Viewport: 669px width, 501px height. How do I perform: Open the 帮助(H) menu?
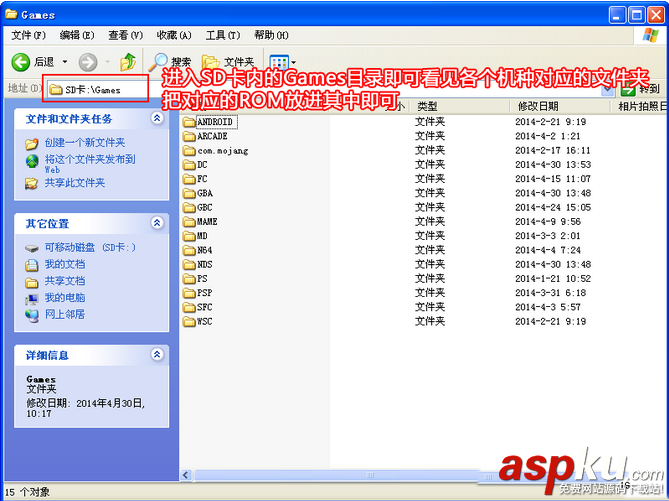tap(271, 35)
